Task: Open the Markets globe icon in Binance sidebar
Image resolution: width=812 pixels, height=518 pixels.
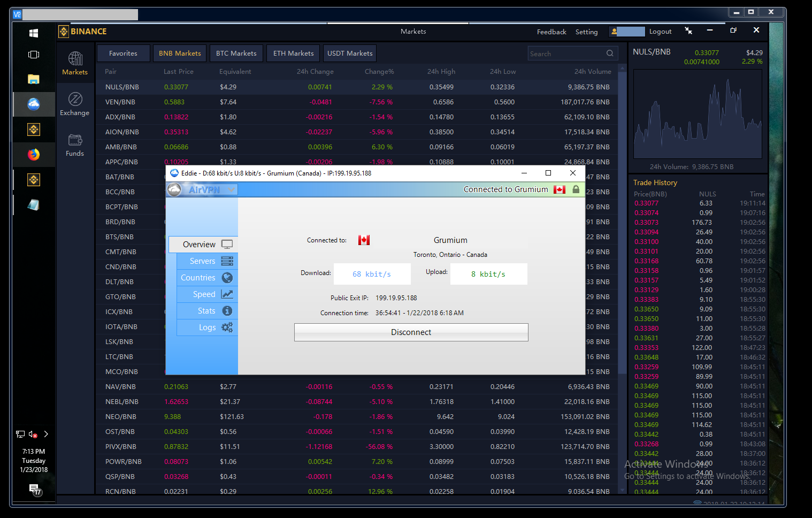Action: (x=75, y=58)
